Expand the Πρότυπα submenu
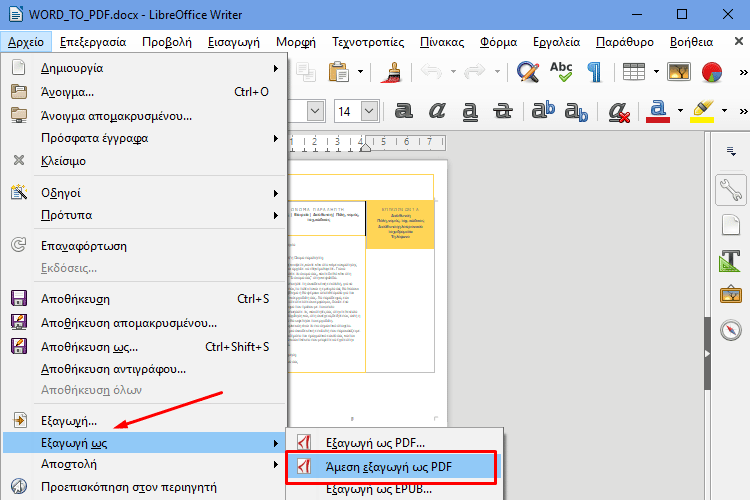Viewport: 750px width, 500px height. 144,215
